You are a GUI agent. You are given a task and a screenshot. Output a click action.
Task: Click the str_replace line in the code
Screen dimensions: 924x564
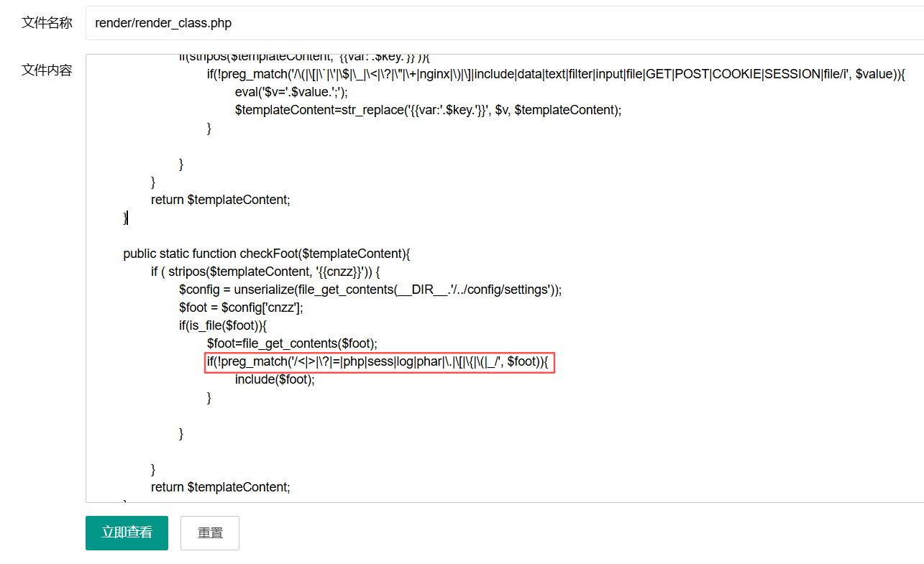(x=427, y=110)
